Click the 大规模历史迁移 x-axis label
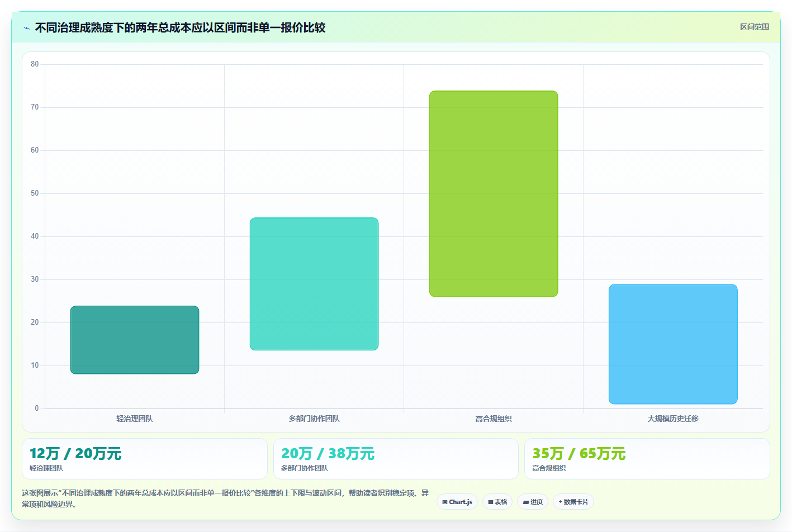 (x=673, y=419)
